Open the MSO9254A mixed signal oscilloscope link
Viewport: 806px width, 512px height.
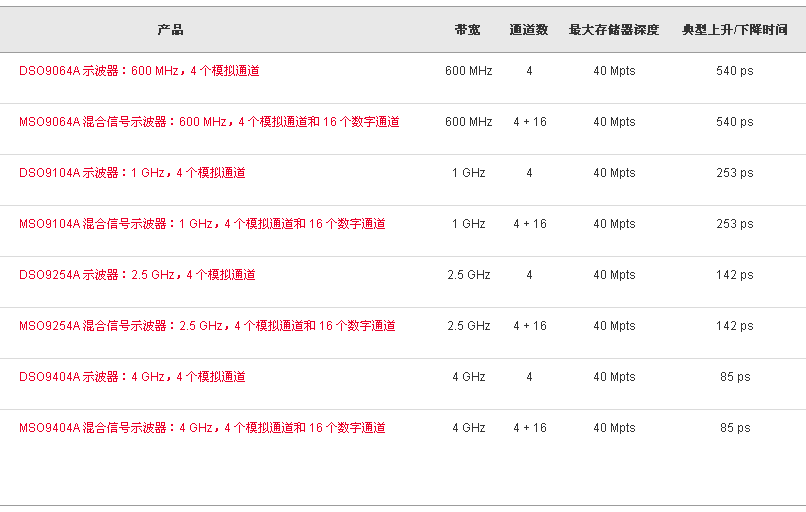pyautogui.click(x=207, y=325)
